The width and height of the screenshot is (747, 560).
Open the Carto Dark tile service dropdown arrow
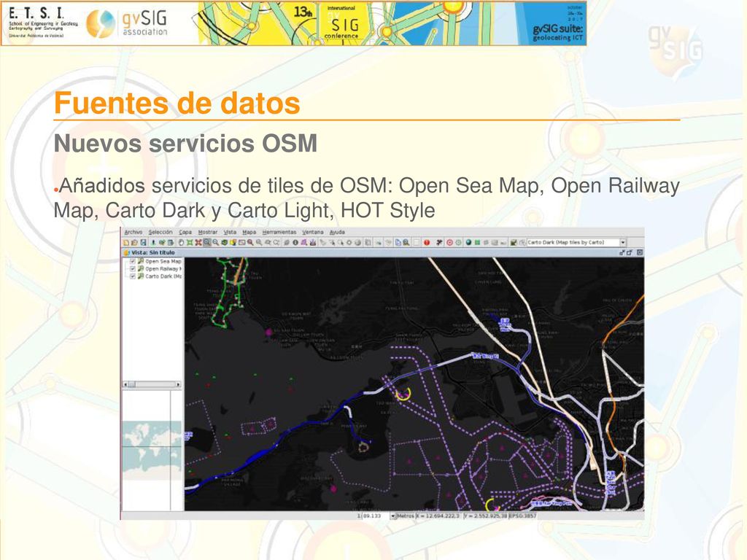click(x=623, y=242)
